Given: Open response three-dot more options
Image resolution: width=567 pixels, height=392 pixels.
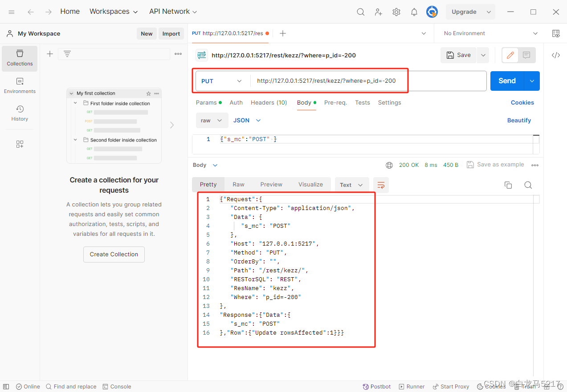Looking at the screenshot, I should click(x=535, y=165).
